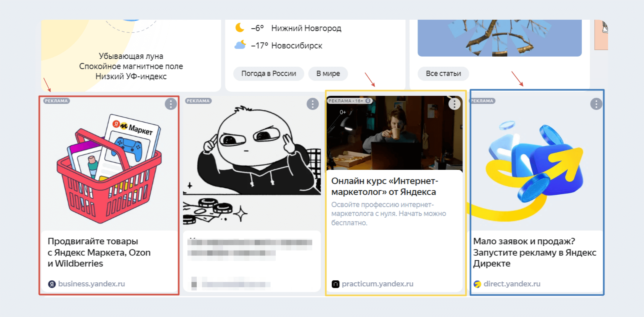Open the business.yandex.ru link
Viewport: 644px width, 317px height.
91,284
